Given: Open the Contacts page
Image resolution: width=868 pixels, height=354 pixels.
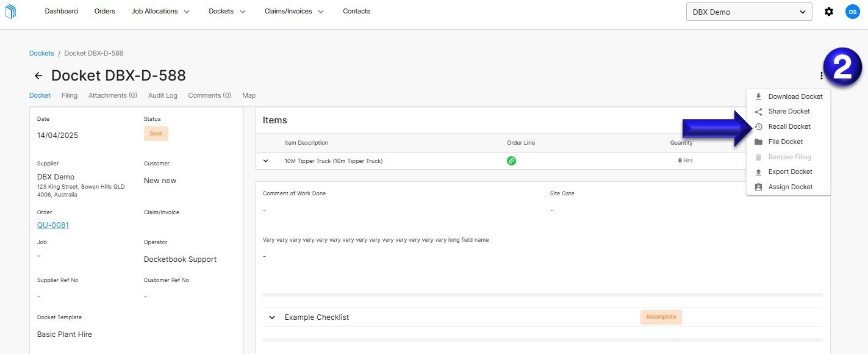Looking at the screenshot, I should coord(356,11).
